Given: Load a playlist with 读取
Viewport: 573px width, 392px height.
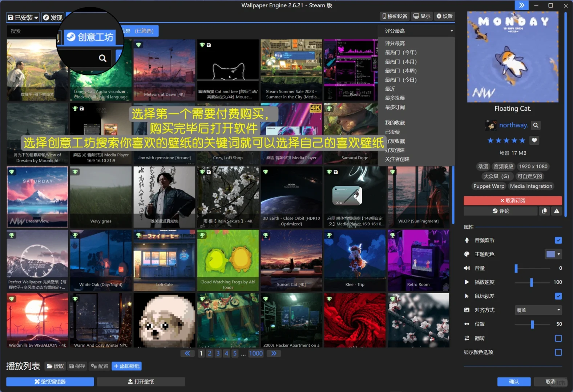Looking at the screenshot, I should pyautogui.click(x=55, y=366).
